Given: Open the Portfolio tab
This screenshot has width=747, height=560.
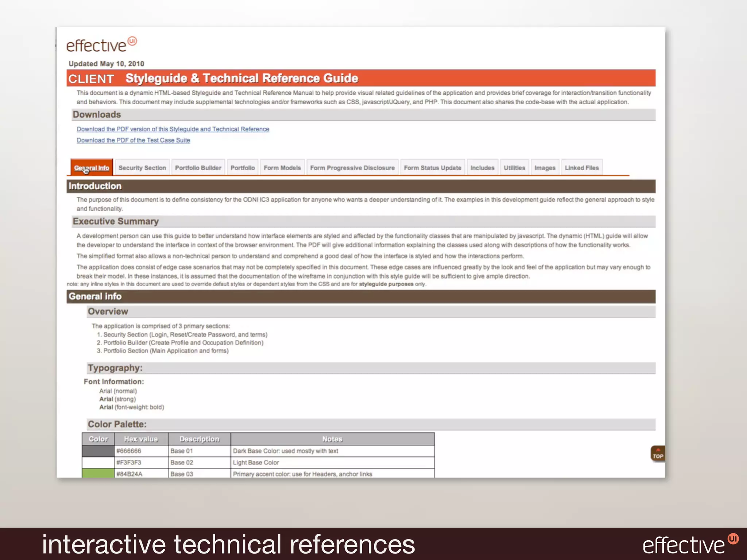Looking at the screenshot, I should (x=243, y=168).
